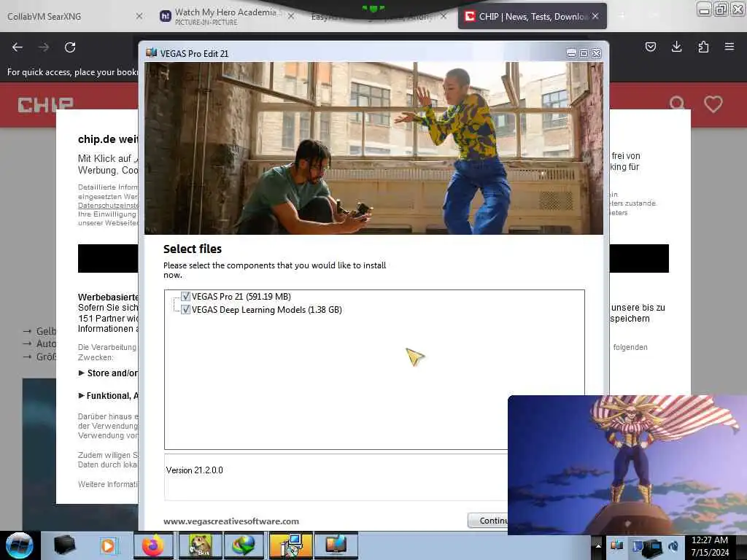The image size is (747, 560).
Task: Click the Version 21.2.0.0 text
Action: [x=194, y=470]
